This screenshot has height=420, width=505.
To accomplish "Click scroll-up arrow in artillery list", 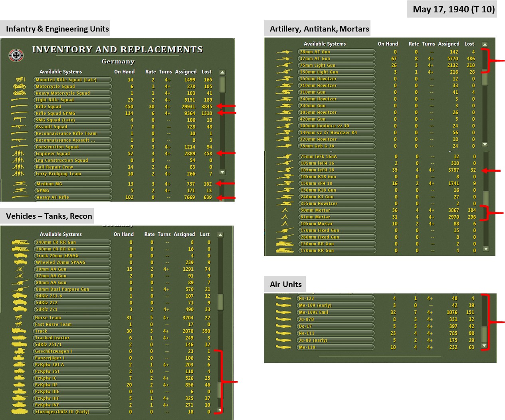I will tap(485, 44).
